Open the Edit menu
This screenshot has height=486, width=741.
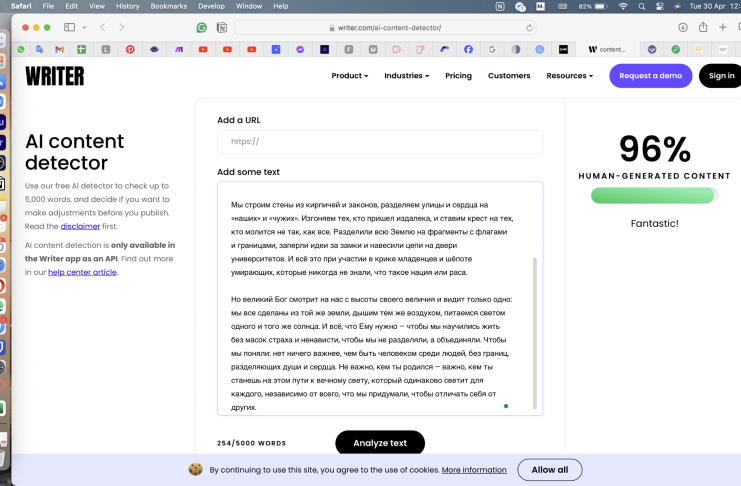point(71,6)
